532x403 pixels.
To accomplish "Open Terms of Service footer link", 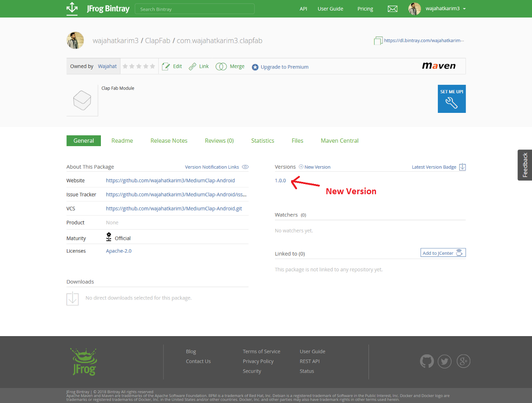I will click(x=261, y=351).
